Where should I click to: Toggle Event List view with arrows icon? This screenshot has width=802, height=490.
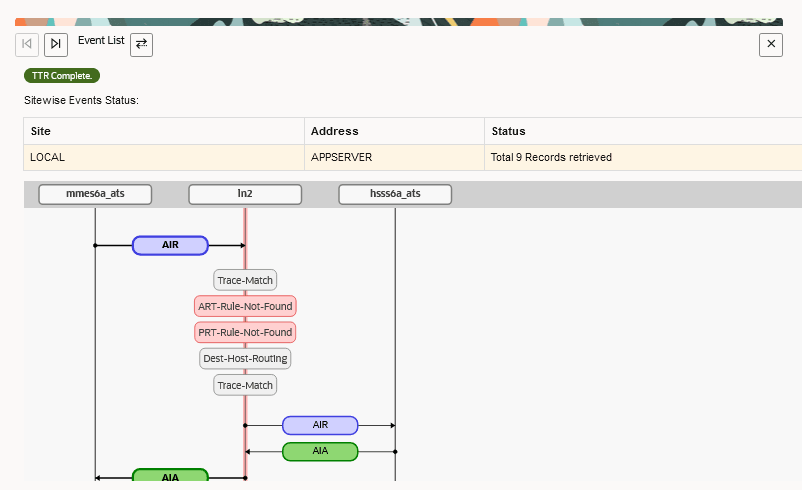pyautogui.click(x=142, y=44)
